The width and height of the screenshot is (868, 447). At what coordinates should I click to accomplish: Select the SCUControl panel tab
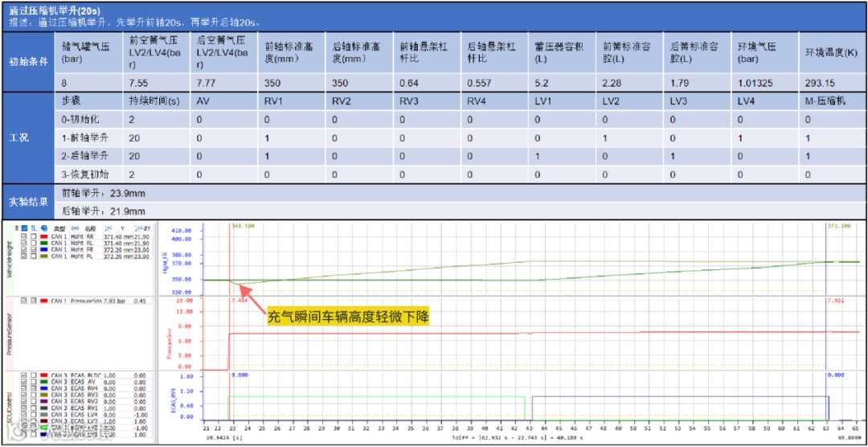(10, 408)
